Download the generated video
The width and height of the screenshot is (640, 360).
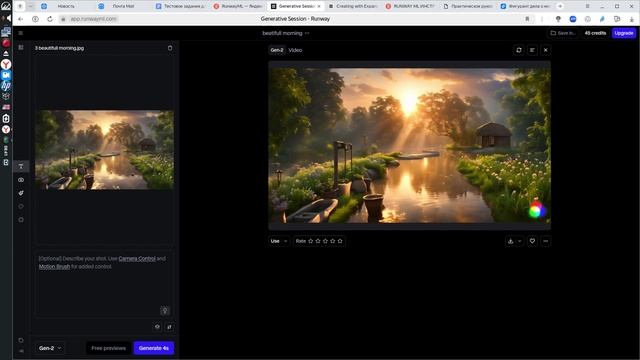(510, 241)
